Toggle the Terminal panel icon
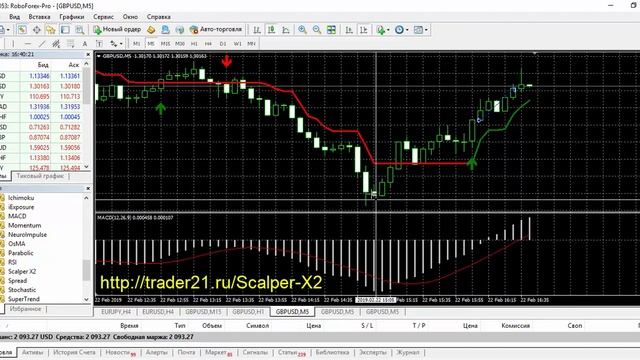The width and height of the screenshot is (640, 360). [65, 30]
